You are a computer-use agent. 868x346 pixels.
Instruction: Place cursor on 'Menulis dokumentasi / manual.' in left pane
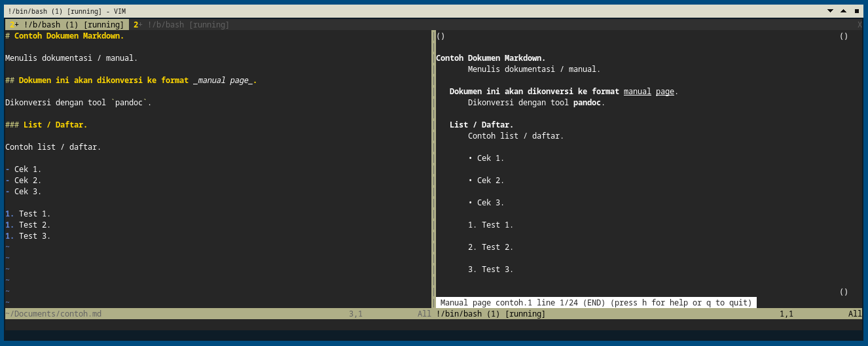(71, 58)
